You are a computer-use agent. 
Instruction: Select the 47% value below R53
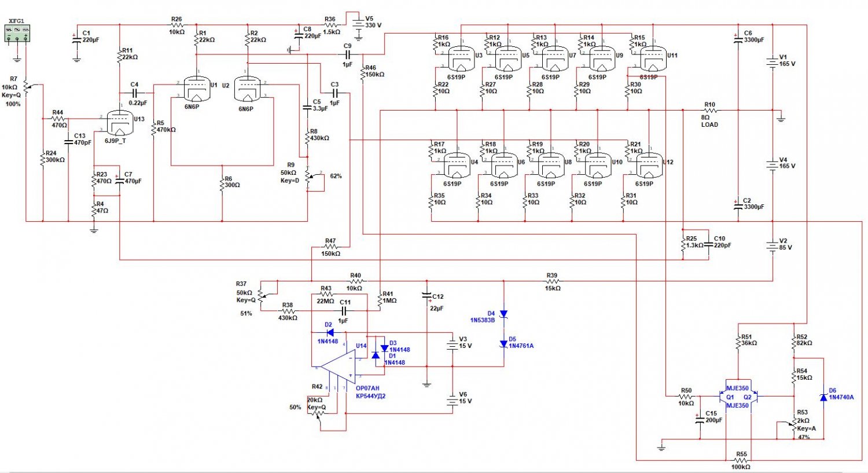point(804,437)
